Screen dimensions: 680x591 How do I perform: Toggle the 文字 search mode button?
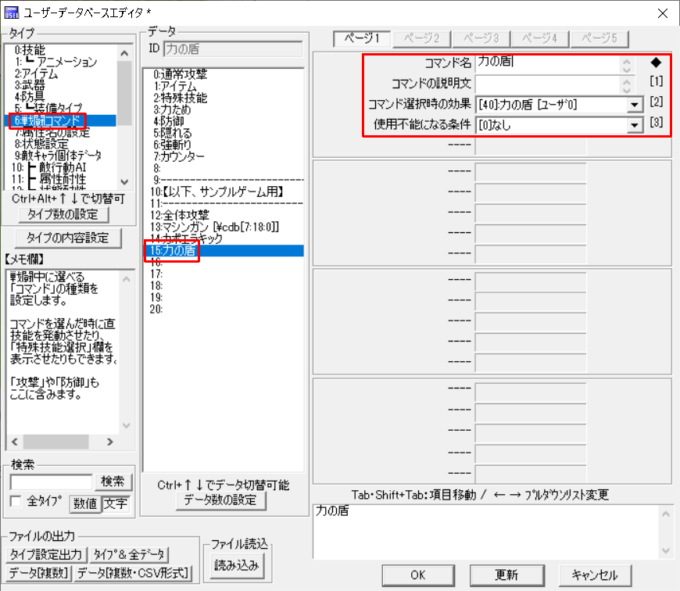point(115,502)
